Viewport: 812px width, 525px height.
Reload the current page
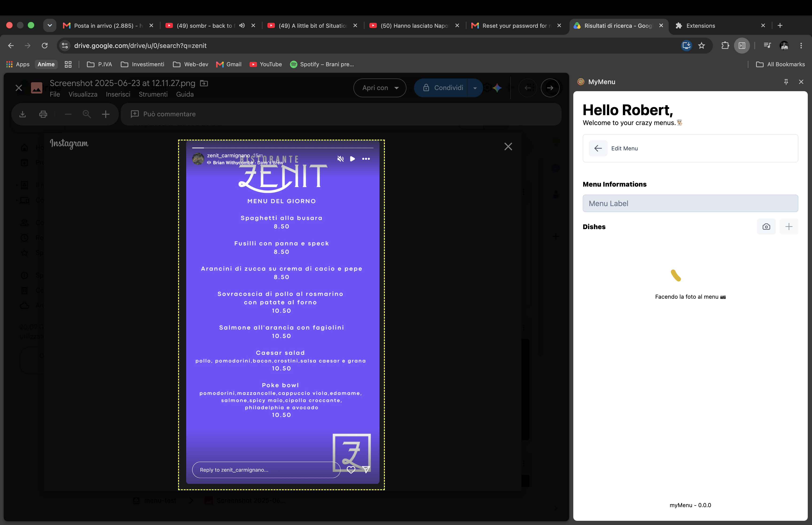pyautogui.click(x=45, y=46)
